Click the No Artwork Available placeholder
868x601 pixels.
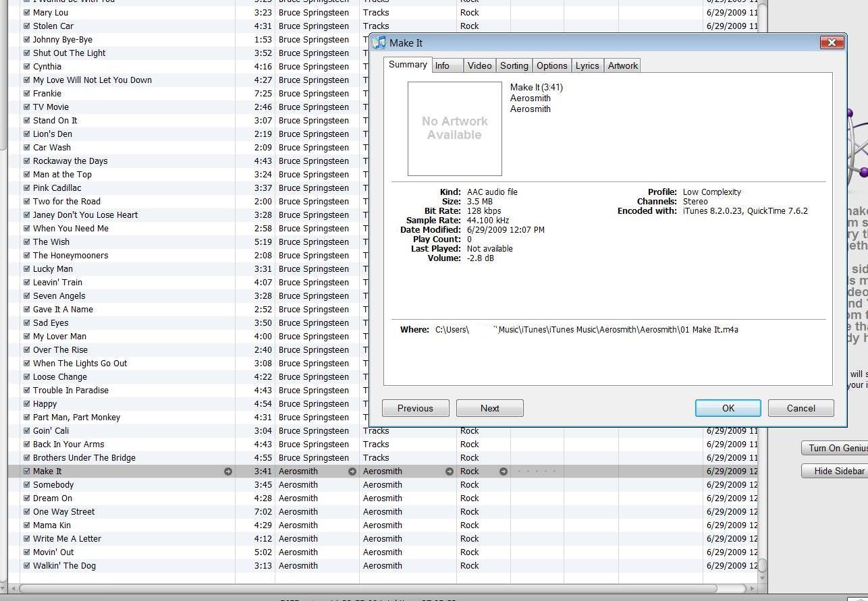click(455, 129)
